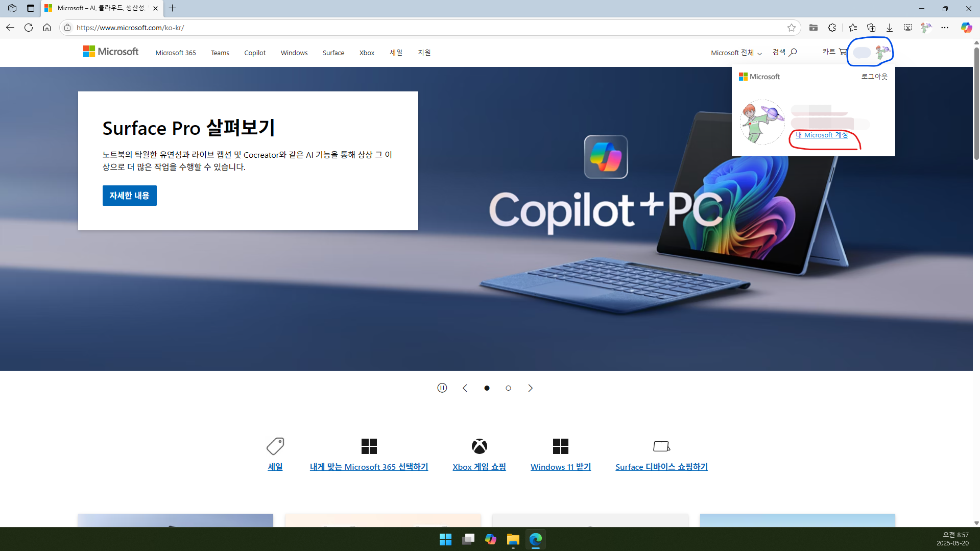Open Xbox 게임 쇼핑 link
The height and width of the screenshot is (551, 980).
(x=479, y=467)
